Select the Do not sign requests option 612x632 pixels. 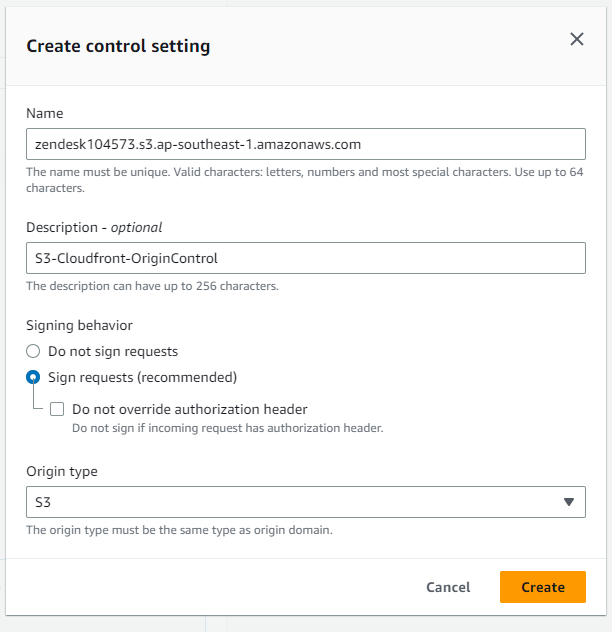tap(33, 351)
